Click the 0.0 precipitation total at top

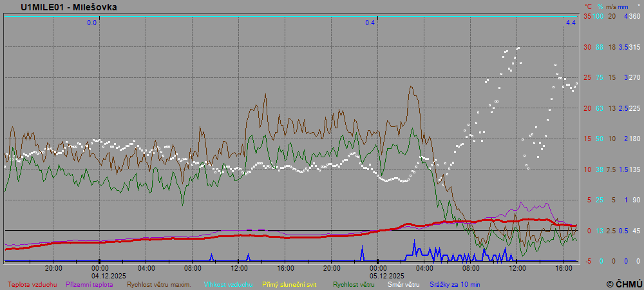pyautogui.click(x=91, y=23)
